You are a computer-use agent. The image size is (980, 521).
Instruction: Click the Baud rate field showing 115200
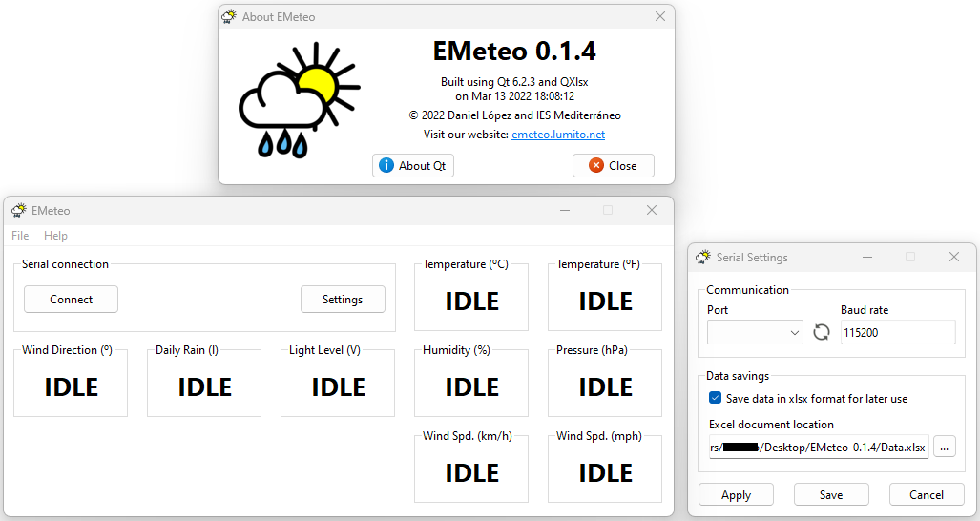898,332
